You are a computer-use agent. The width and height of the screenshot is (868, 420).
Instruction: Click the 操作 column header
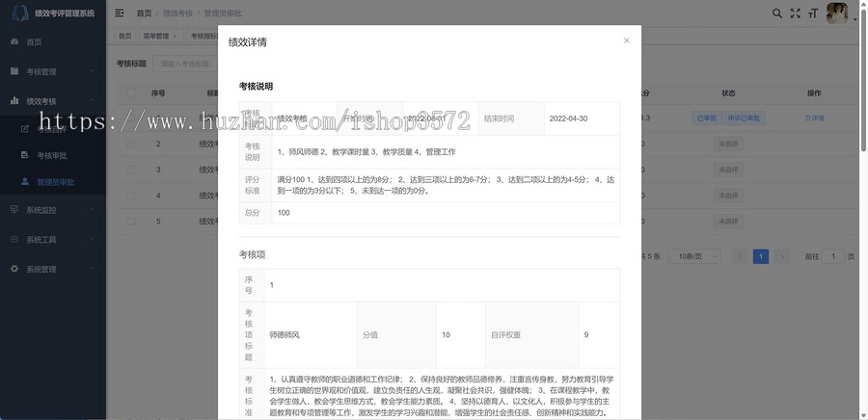814,93
